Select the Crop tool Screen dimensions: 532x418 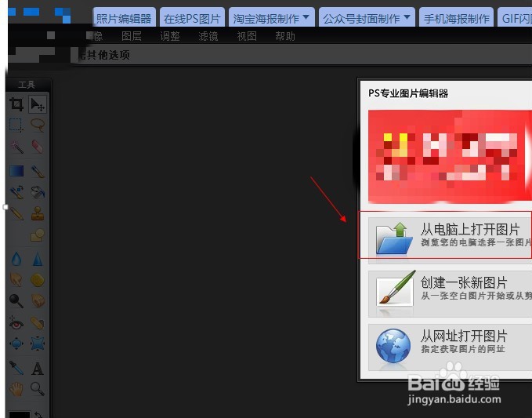16,104
